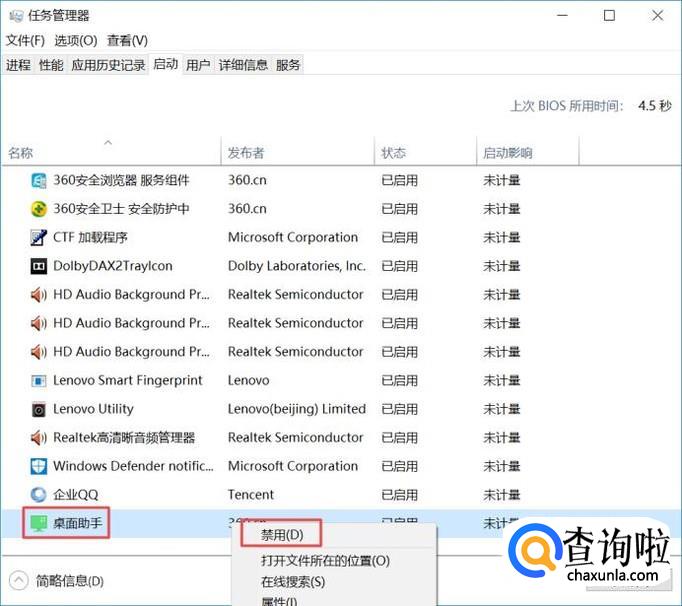The height and width of the screenshot is (606, 682).
Task: Select the Lenovo Smart Fingerprint name
Action: pyautogui.click(x=128, y=380)
